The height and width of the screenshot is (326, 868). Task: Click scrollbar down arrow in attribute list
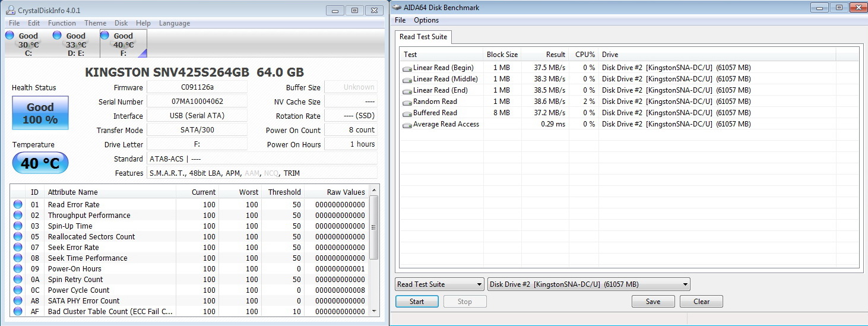pyautogui.click(x=374, y=311)
